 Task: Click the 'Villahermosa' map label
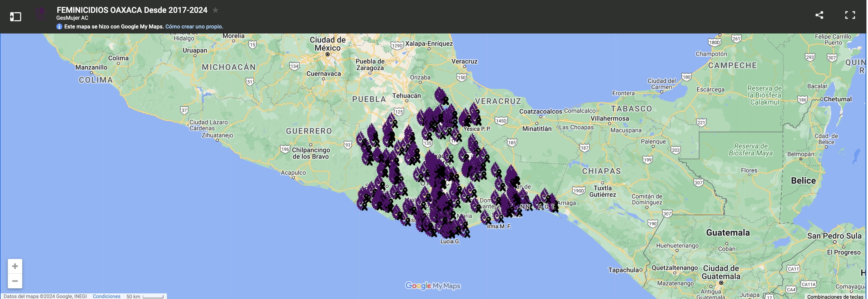click(610, 119)
